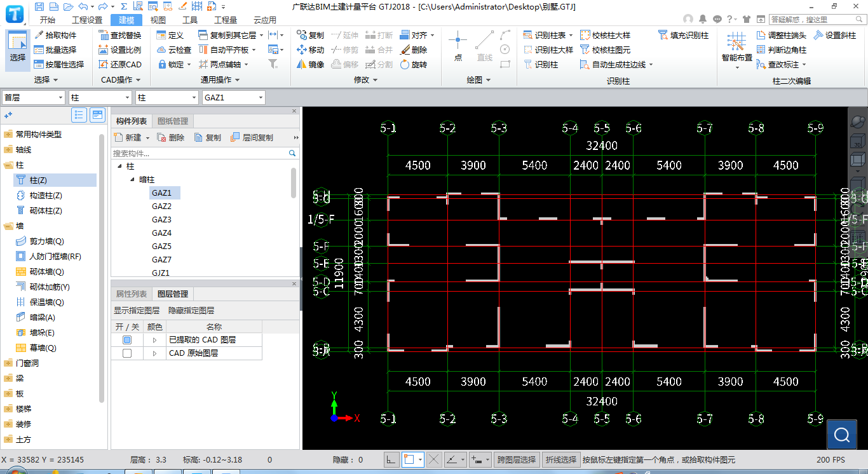Switch to the 属性列表 tab
The image size is (868, 474).
[x=132, y=294]
